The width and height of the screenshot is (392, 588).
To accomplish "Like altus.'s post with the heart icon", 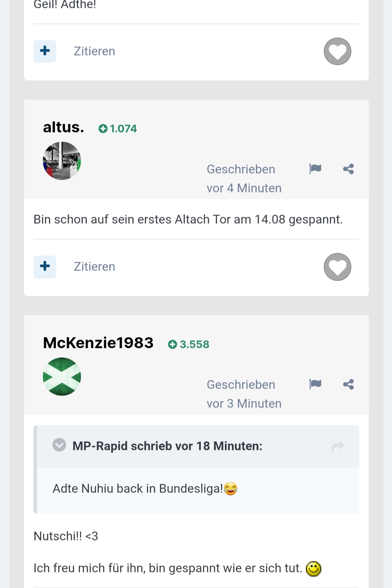I will [338, 267].
